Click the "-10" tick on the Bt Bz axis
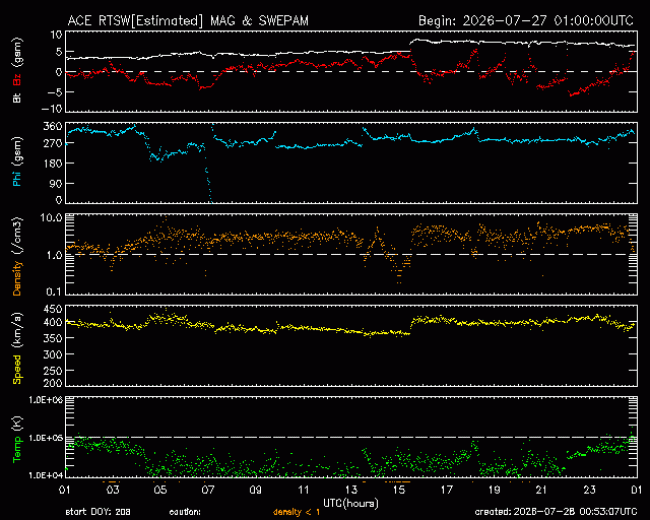 (x=53, y=109)
